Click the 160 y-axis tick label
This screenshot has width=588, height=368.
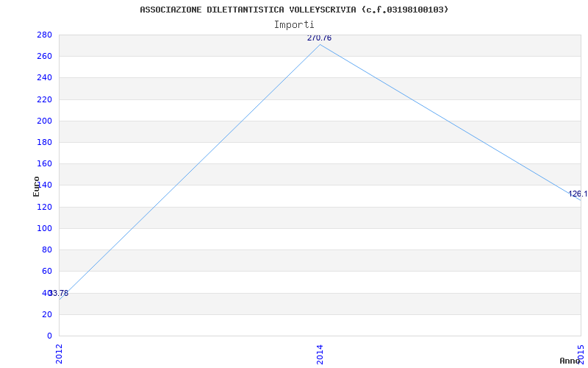tap(44, 163)
